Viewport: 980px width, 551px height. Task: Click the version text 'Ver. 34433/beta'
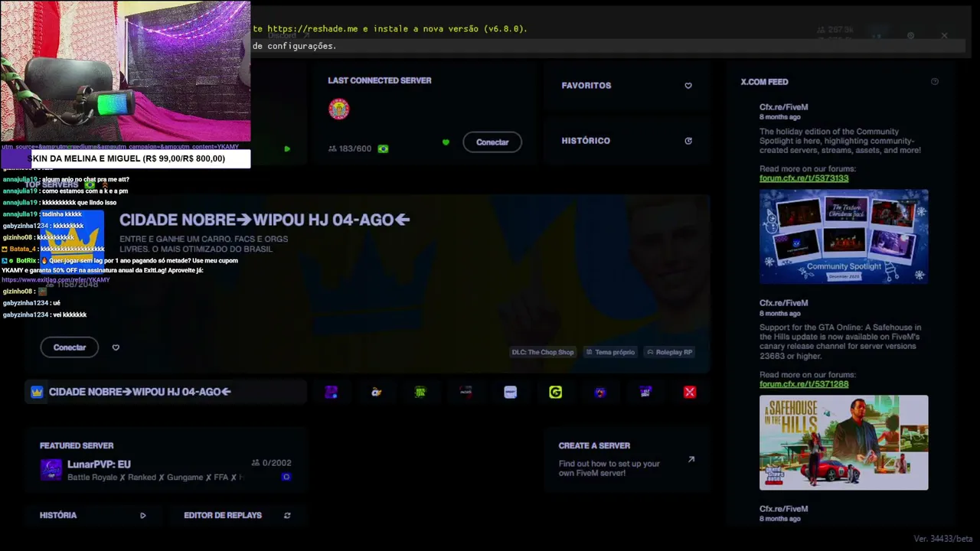(942, 539)
